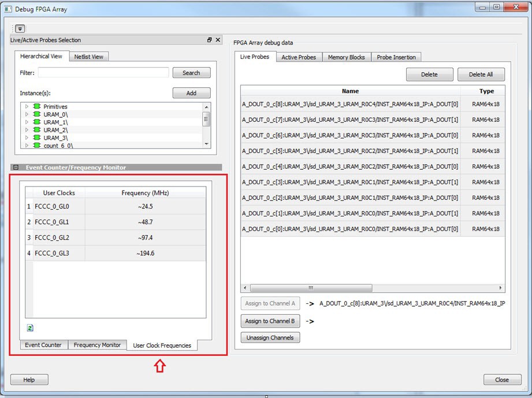Open the toolbar dropdown icon at top-left
532x398 pixels.
click(x=20, y=28)
